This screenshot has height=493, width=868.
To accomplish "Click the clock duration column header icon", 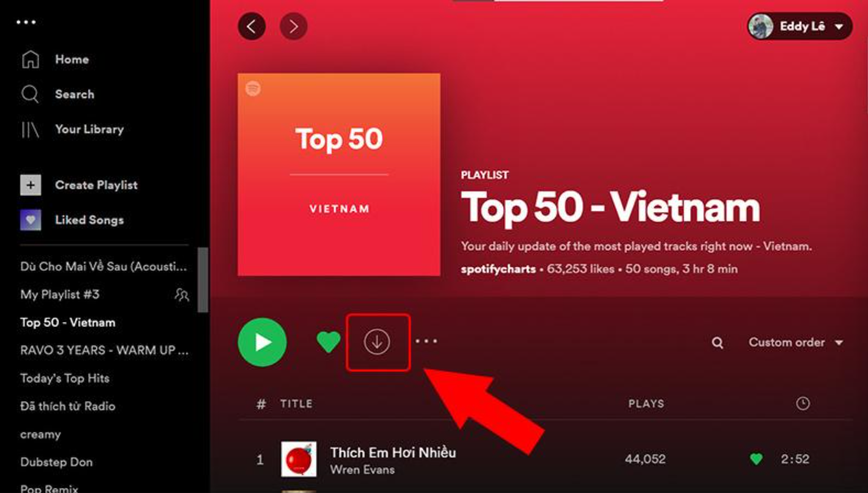I will tap(803, 403).
